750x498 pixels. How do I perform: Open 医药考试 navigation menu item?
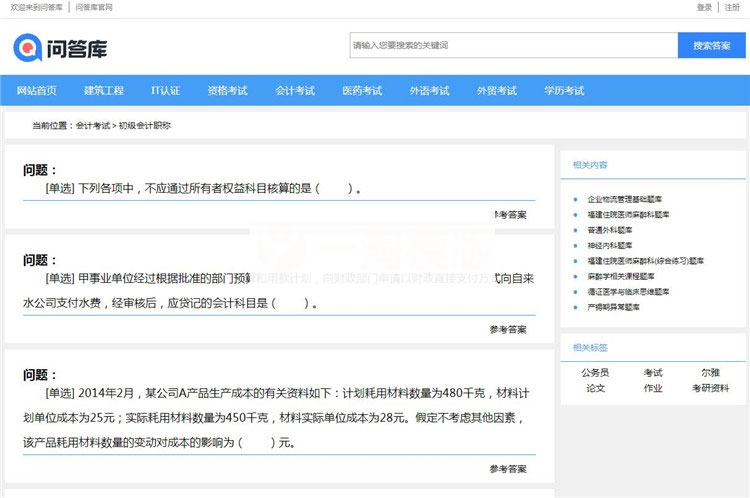(x=362, y=91)
